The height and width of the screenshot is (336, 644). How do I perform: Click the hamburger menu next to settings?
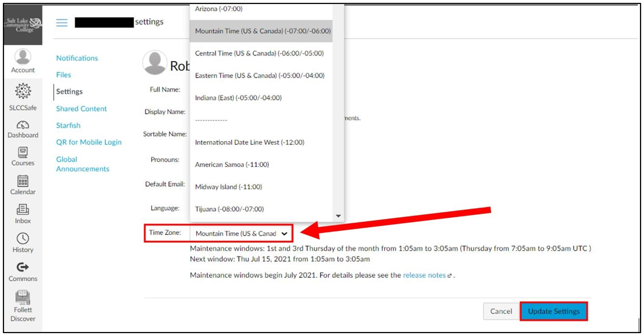[x=61, y=21]
